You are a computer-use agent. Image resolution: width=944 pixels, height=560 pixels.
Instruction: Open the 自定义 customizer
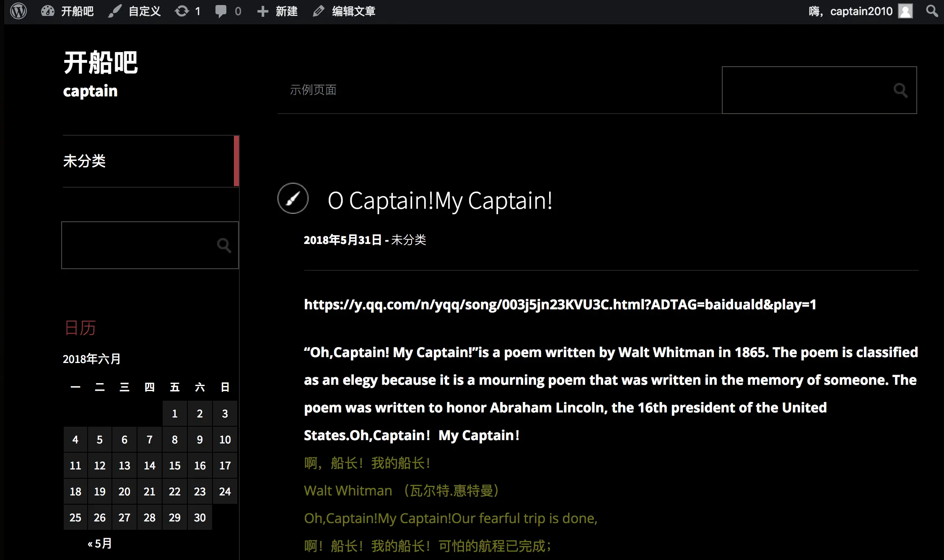(135, 11)
